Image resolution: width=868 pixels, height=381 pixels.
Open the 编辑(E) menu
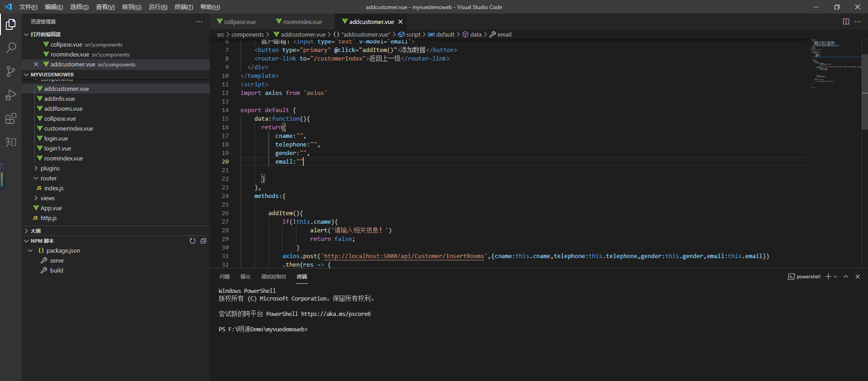54,7
